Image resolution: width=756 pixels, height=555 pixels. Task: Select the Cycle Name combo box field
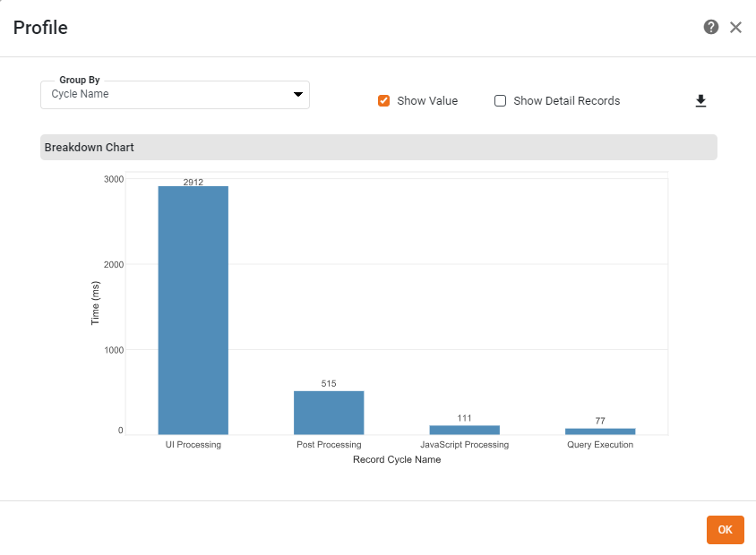(x=166, y=94)
